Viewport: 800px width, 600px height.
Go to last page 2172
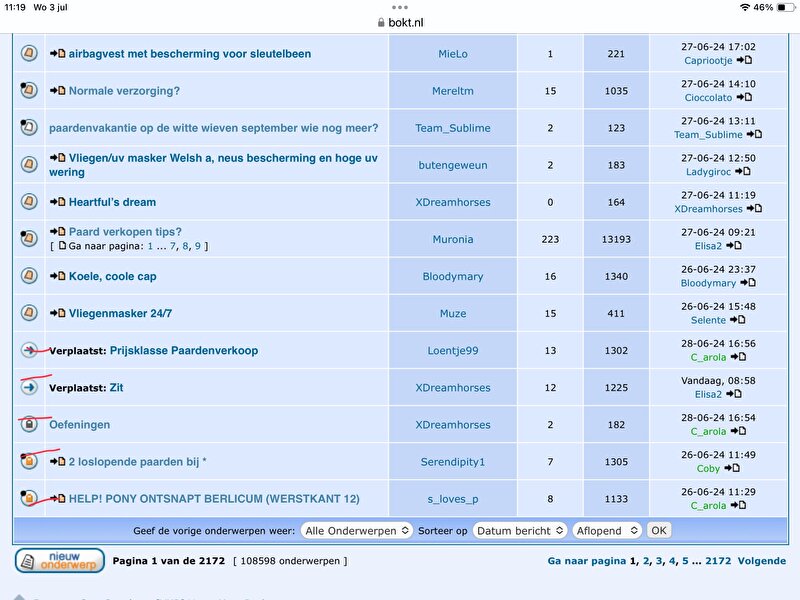coord(718,561)
